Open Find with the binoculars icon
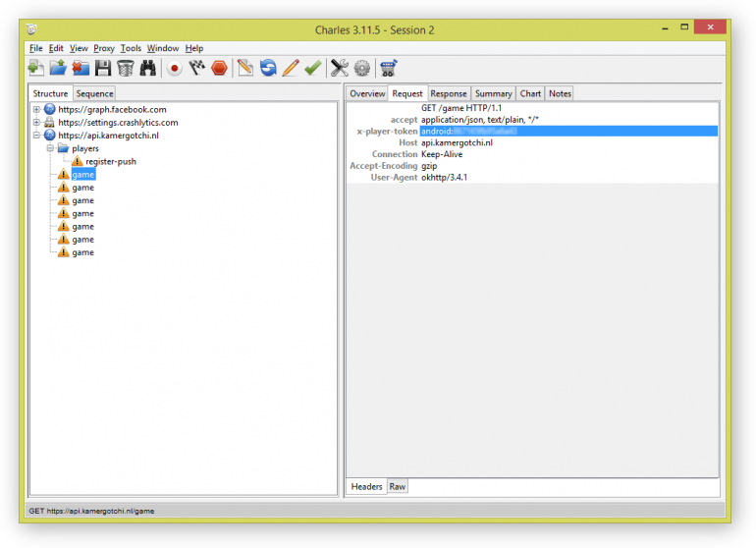This screenshot has height=548, width=756. [147, 68]
